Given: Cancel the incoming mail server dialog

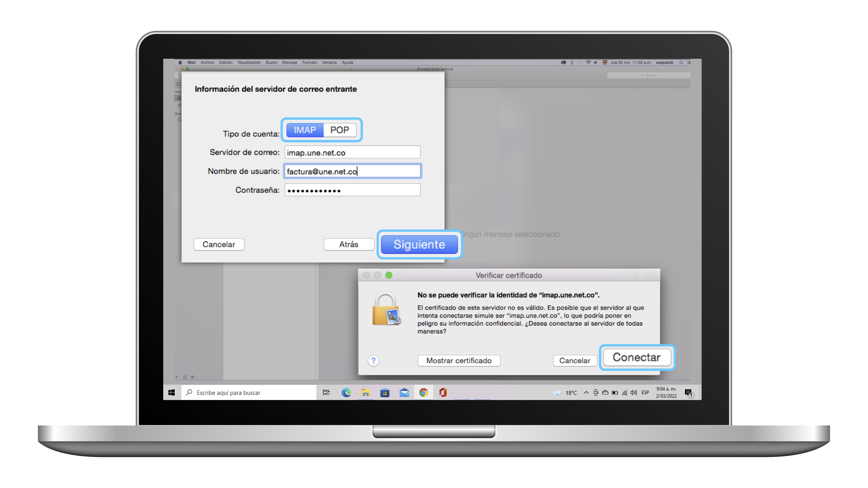Looking at the screenshot, I should pyautogui.click(x=219, y=244).
